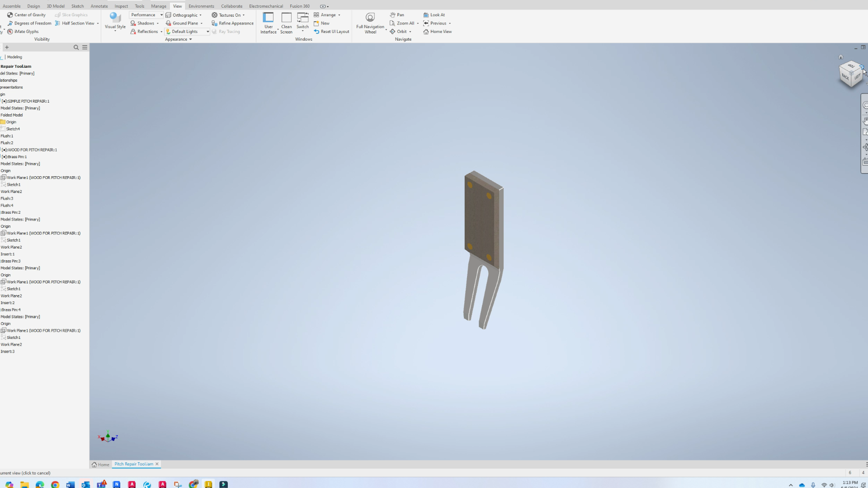Click the Switch windows icon

[302, 18]
